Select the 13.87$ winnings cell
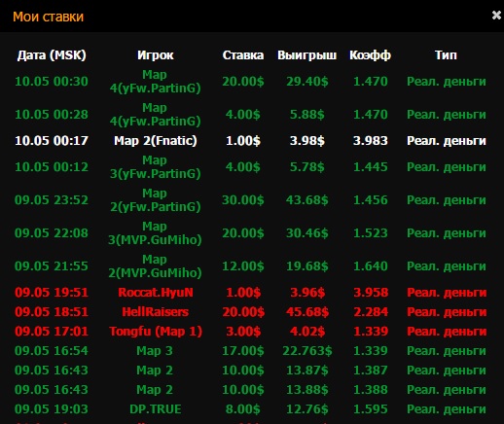This screenshot has height=424, width=504. click(306, 371)
